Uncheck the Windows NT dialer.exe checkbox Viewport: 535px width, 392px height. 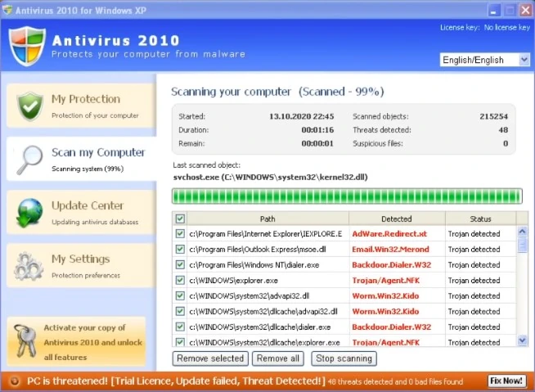pyautogui.click(x=180, y=264)
